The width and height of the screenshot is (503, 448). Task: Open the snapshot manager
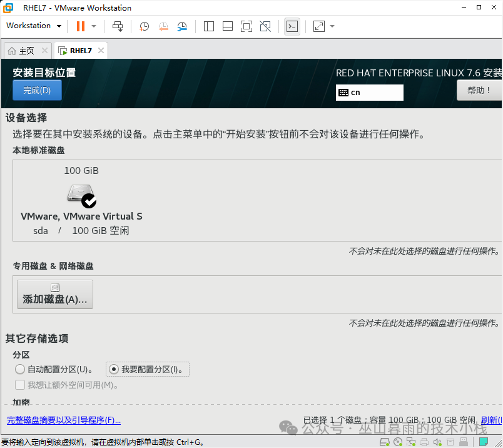[x=182, y=26]
